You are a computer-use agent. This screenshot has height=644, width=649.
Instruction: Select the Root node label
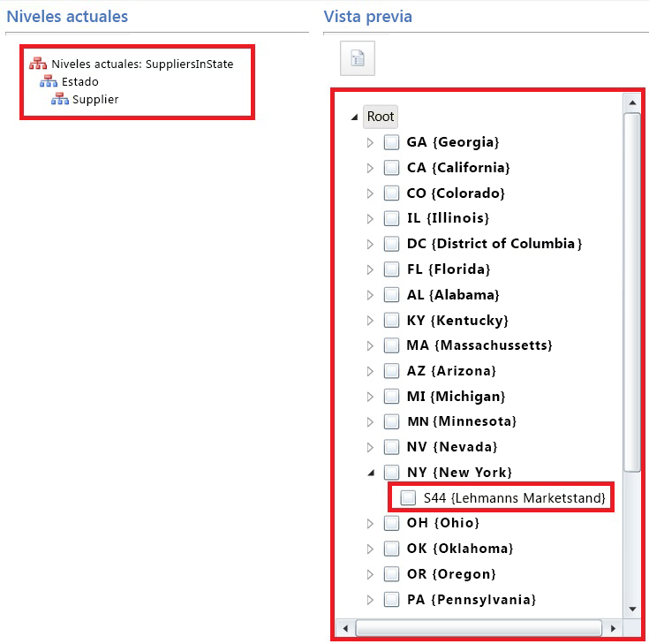pyautogui.click(x=381, y=117)
